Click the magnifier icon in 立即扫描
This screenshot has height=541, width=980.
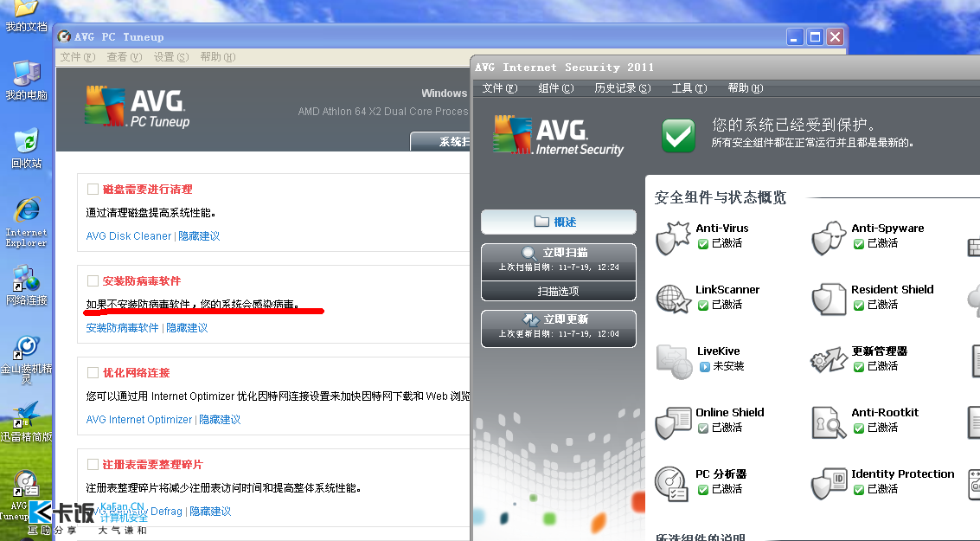[528, 253]
